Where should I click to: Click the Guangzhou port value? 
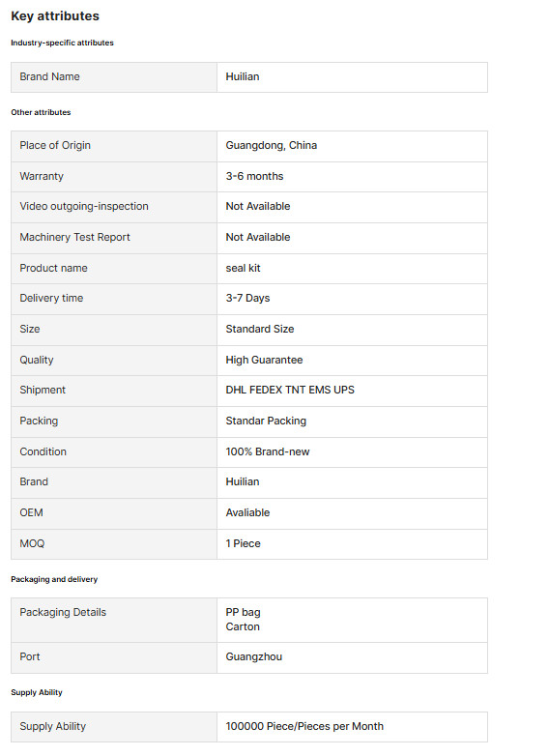(254, 656)
